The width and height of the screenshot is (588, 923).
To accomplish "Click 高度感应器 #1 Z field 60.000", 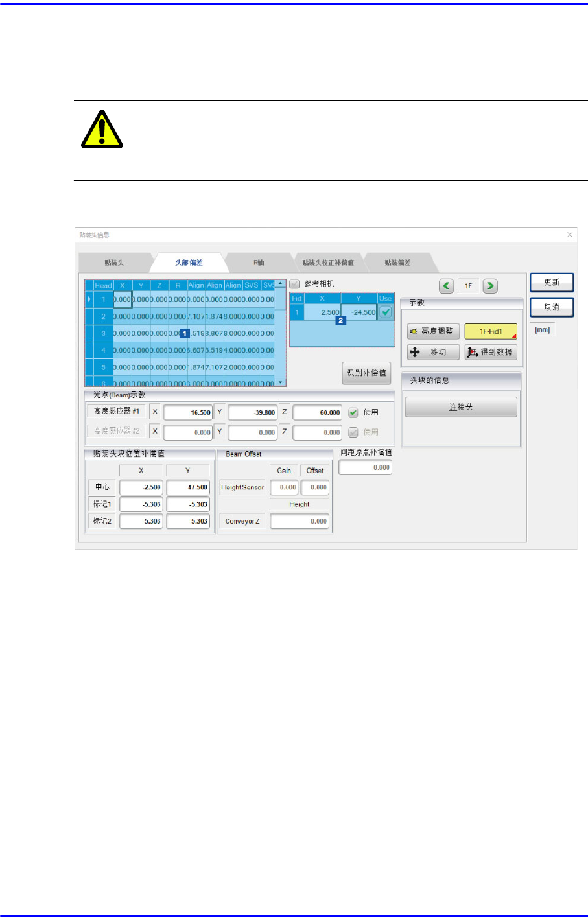I will [x=318, y=412].
